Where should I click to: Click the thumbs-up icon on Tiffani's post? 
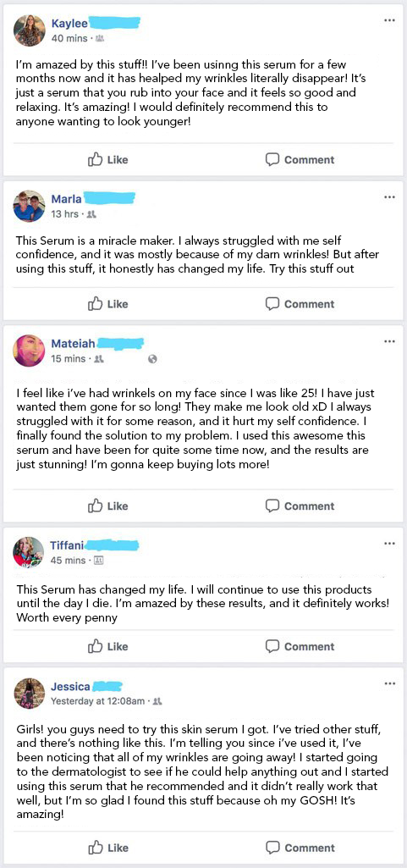[x=96, y=646]
